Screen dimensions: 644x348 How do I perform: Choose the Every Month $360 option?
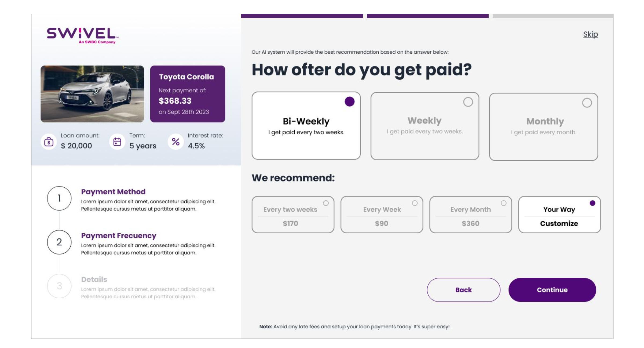pos(470,215)
